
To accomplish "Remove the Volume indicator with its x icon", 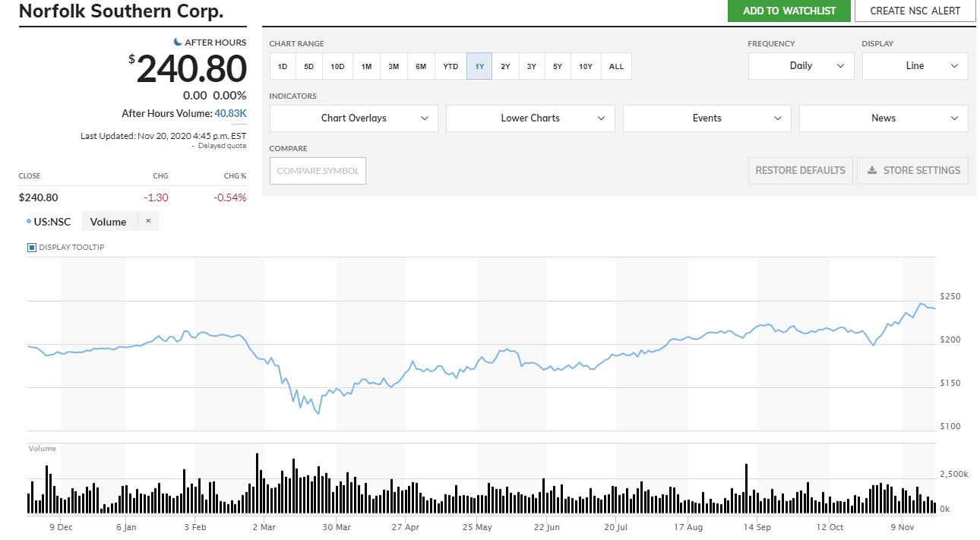I will [x=148, y=221].
